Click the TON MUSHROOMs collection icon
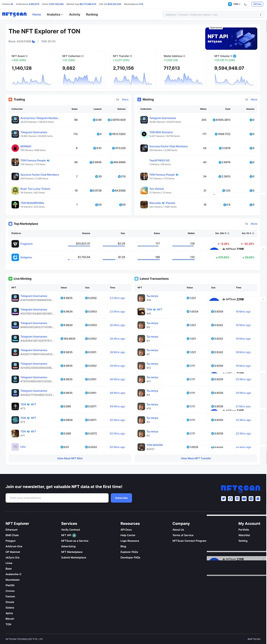 (15, 204)
